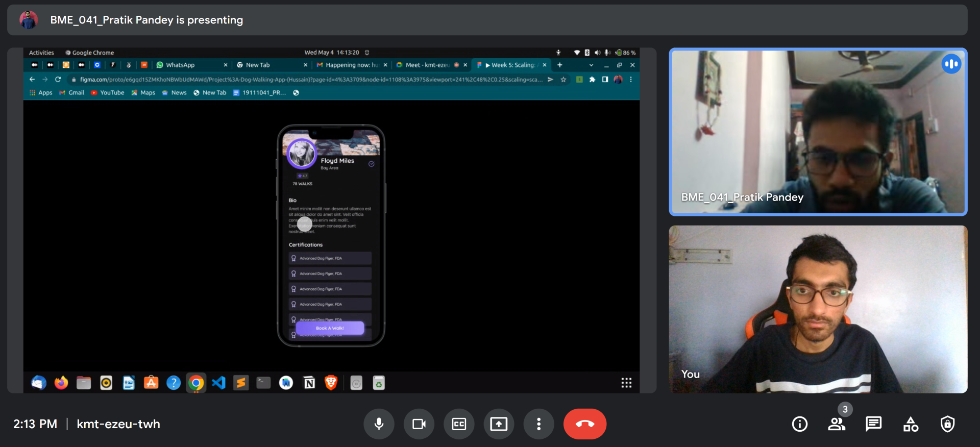The width and height of the screenshot is (980, 447).
Task: Click the 78 WALKS text in the prototype
Action: click(303, 184)
